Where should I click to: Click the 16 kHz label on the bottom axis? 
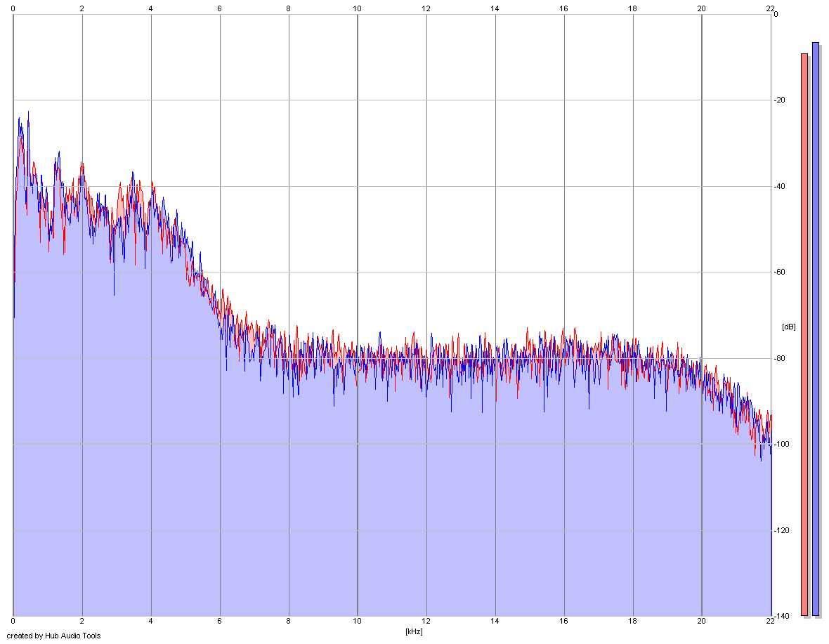click(563, 622)
